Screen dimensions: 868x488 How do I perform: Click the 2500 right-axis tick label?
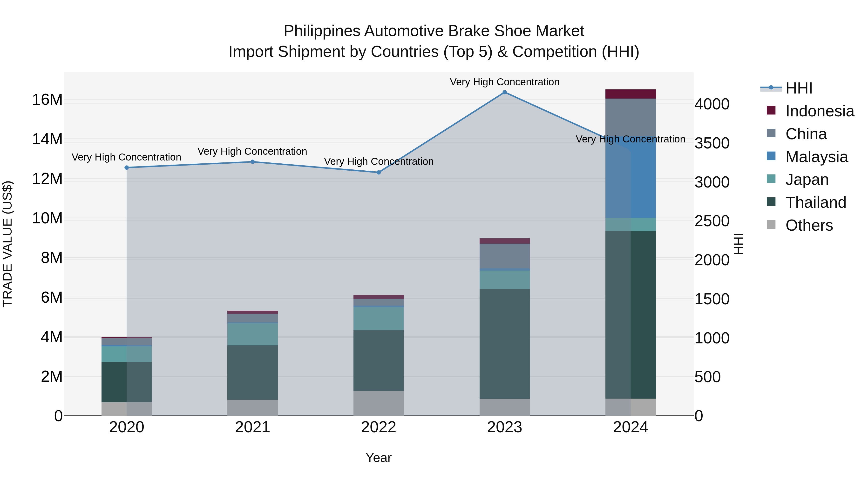(x=712, y=221)
